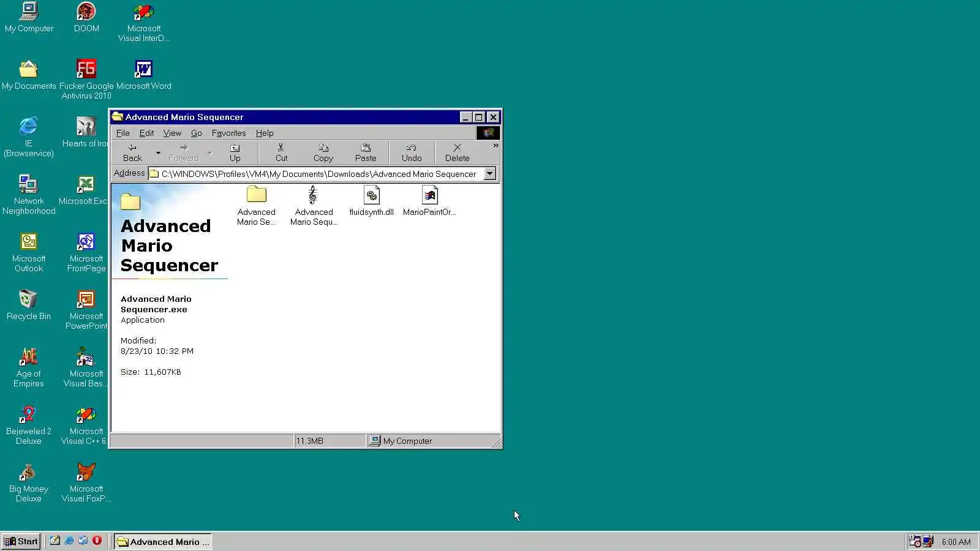Go up one folder level with Up

click(235, 152)
